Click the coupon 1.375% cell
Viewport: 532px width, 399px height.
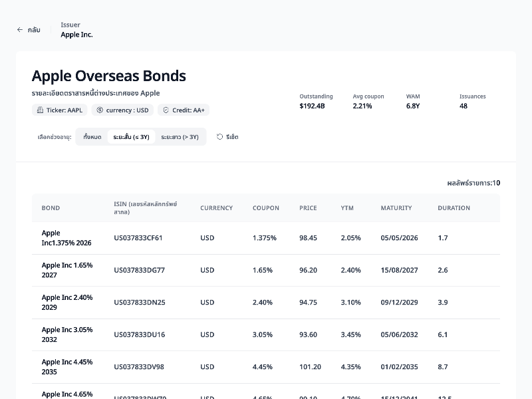click(x=265, y=238)
